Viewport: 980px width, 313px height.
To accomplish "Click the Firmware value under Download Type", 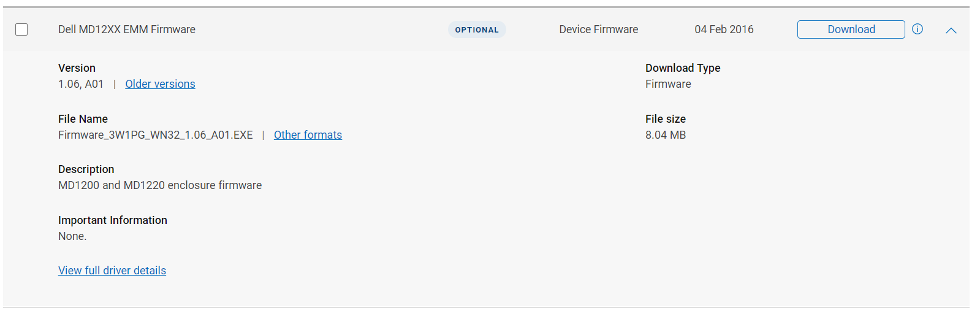I will (x=668, y=84).
